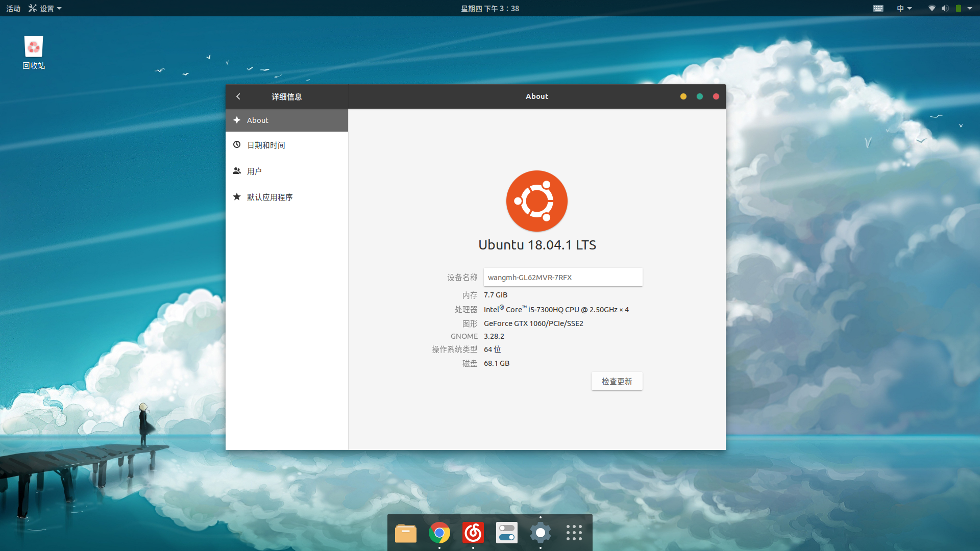The width and height of the screenshot is (980, 551).
Task: Click the 详细信息 header title
Action: tap(287, 96)
